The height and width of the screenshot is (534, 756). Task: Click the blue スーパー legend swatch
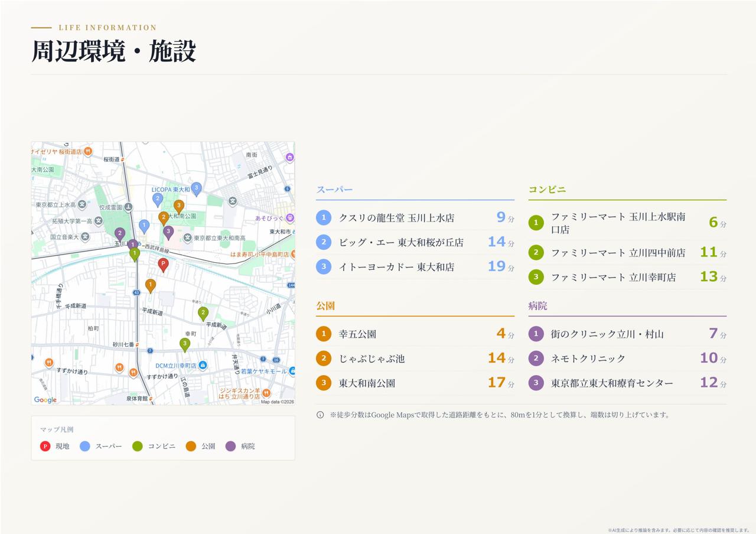coord(85,446)
